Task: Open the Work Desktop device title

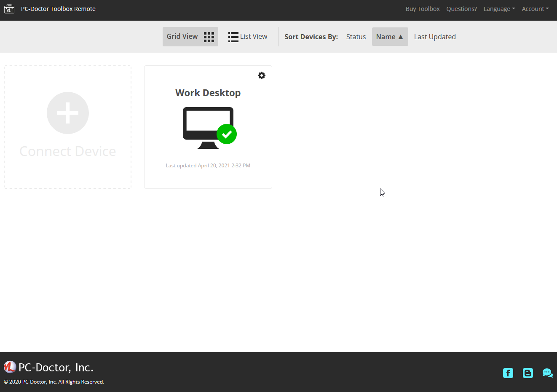Action: pos(208,93)
